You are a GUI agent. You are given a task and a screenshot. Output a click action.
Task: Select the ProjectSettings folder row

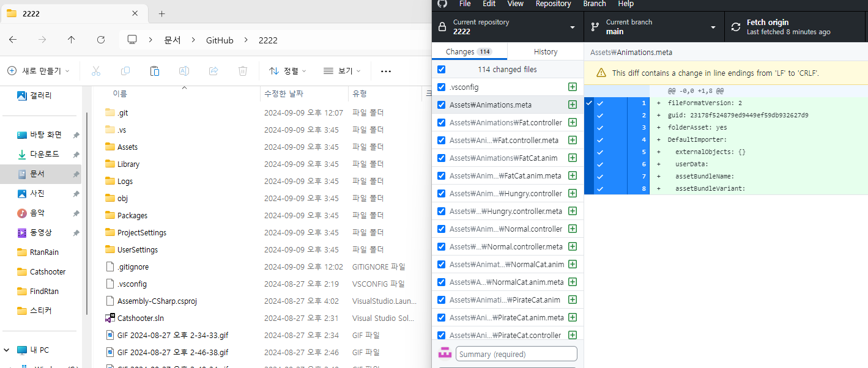[x=142, y=232]
